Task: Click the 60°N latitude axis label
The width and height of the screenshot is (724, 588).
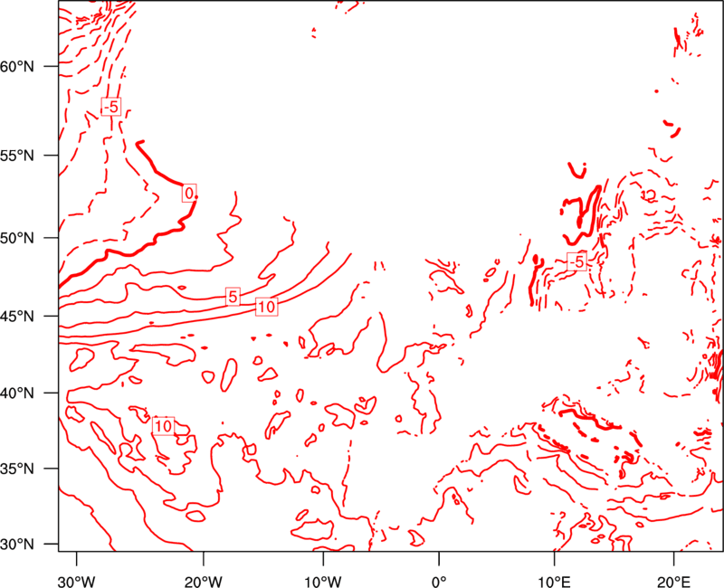Action: coord(17,67)
